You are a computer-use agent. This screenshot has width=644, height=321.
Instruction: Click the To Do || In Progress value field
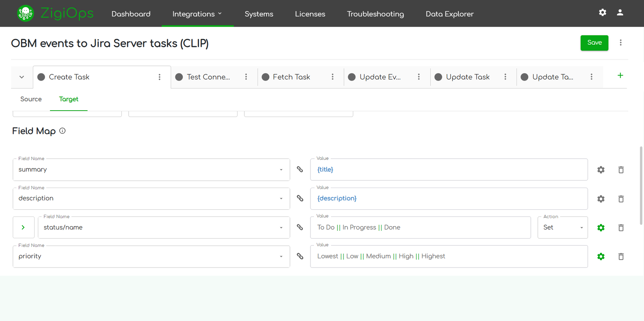coord(420,227)
